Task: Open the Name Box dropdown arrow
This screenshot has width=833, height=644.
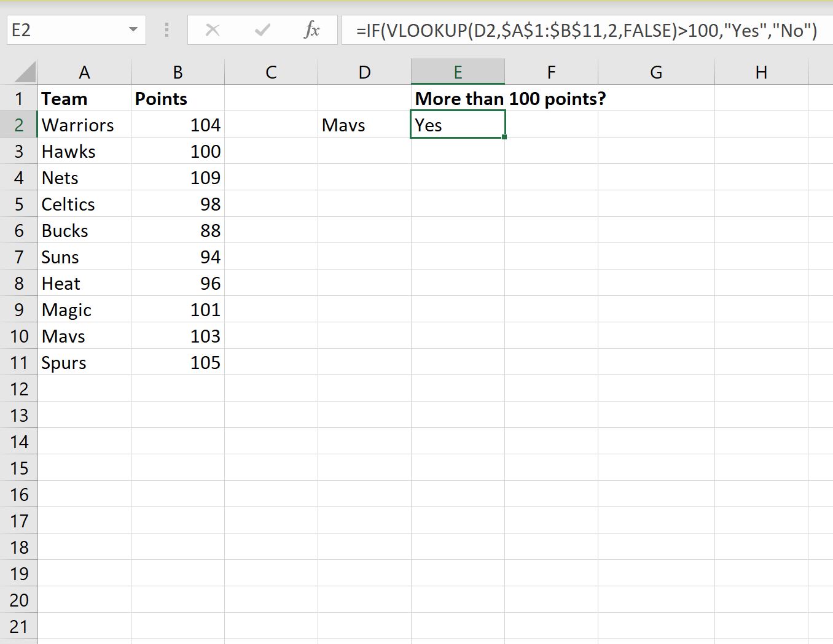Action: [x=130, y=29]
